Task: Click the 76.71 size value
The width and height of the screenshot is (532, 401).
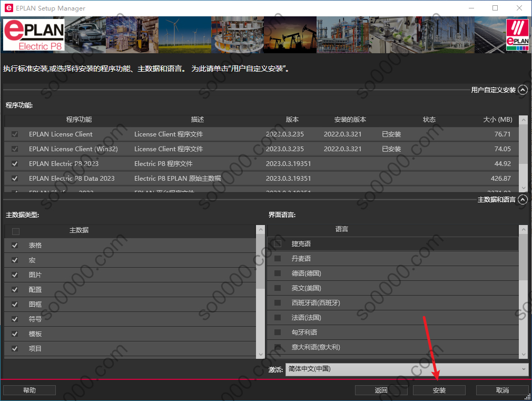Action: [502, 134]
